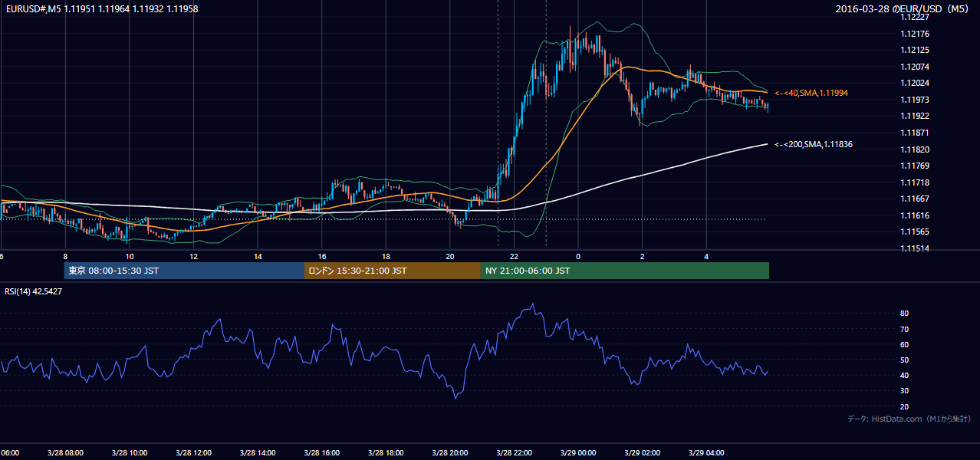
Task: Click the 3/28 10:00 time label
Action: (x=129, y=452)
